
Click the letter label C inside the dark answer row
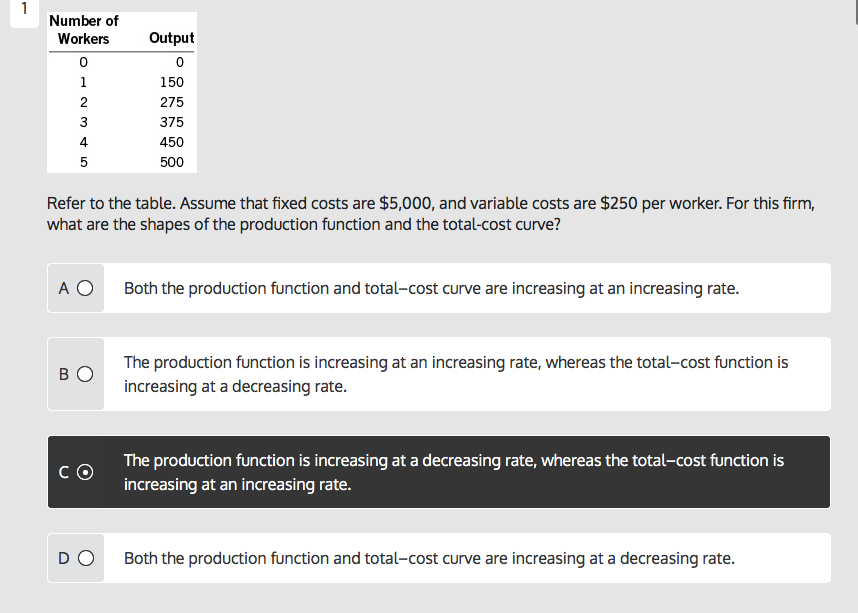pos(62,472)
